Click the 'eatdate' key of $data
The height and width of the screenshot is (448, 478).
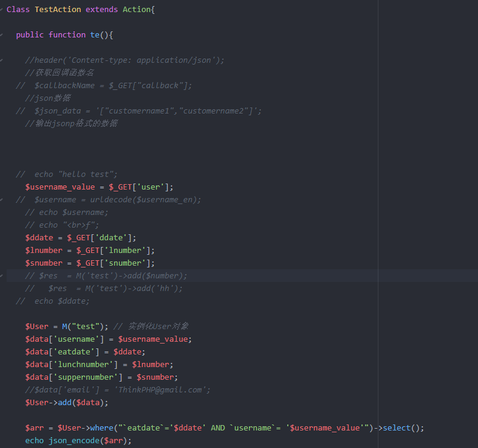(x=74, y=351)
